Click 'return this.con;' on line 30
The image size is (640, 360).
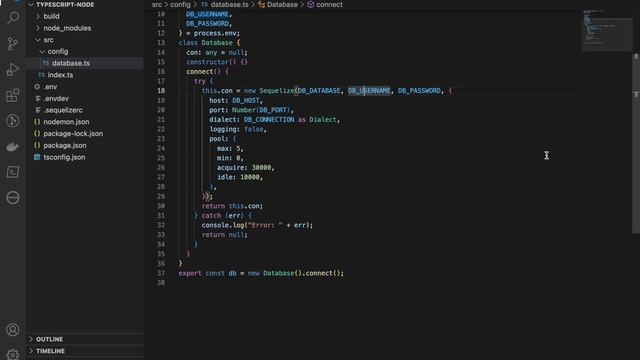(x=232, y=206)
